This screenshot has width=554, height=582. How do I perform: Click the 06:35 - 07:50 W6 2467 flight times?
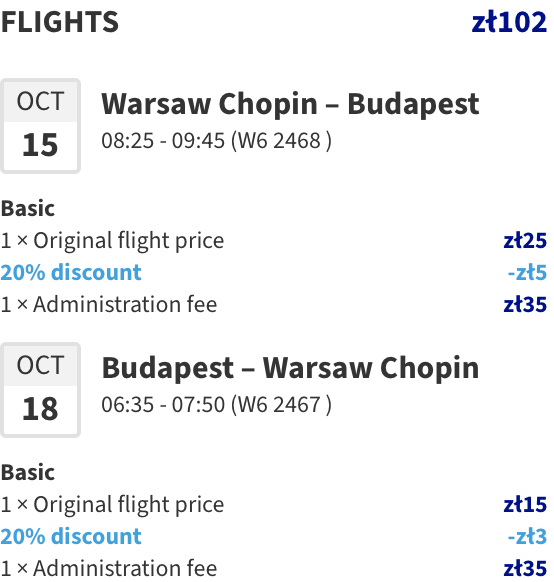pyautogui.click(x=216, y=405)
